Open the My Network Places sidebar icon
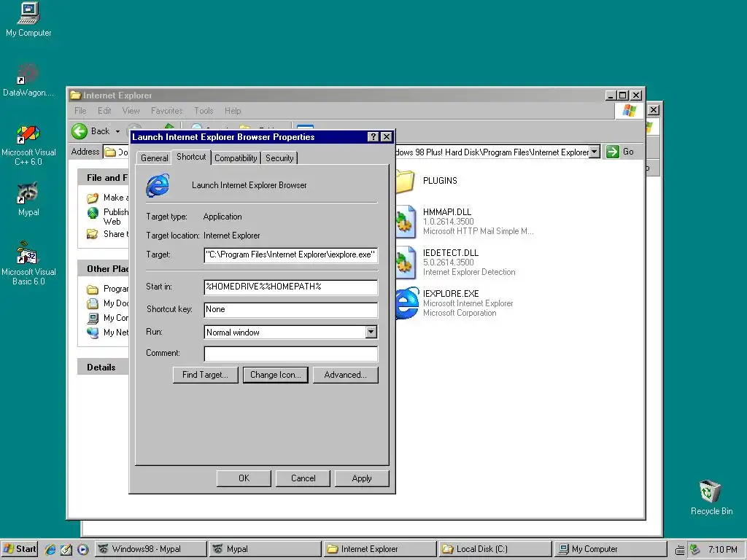The width and height of the screenshot is (747, 560). pos(93,332)
